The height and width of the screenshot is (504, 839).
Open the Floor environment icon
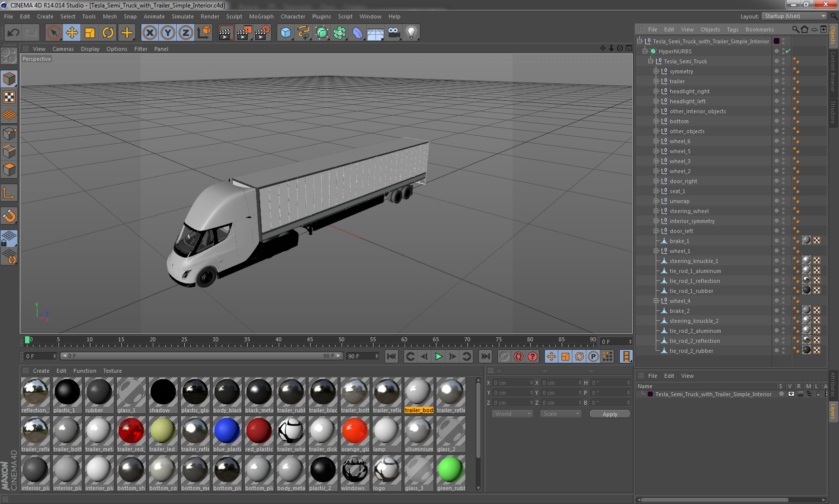[376, 33]
